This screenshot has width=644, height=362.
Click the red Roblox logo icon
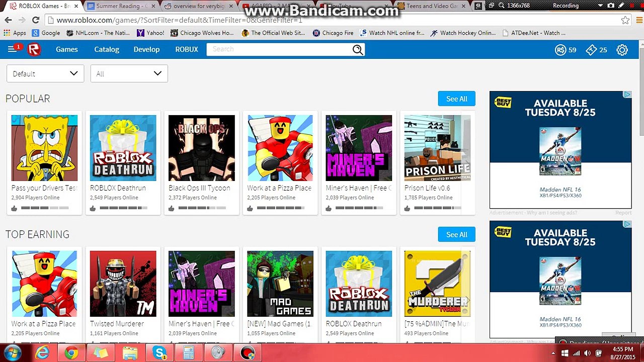34,49
